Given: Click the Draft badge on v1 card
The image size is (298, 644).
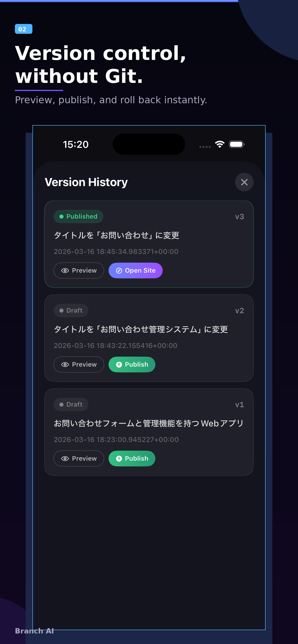Looking at the screenshot, I should coord(71,404).
